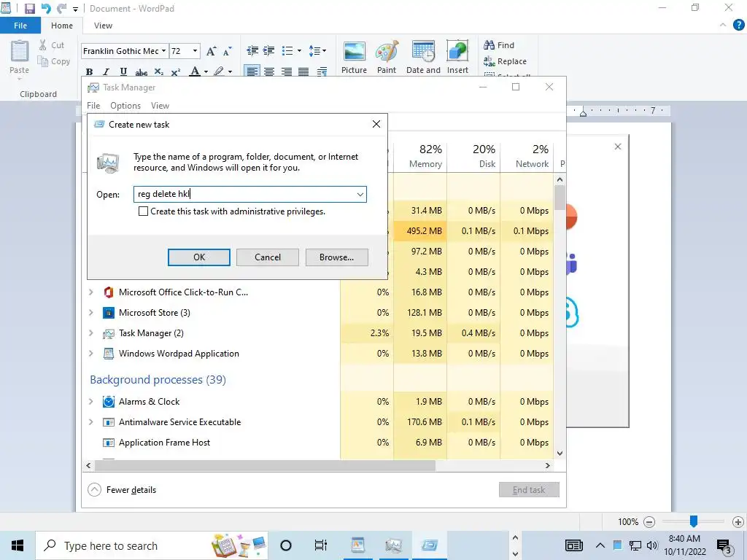Screen dimensions: 747x560
Task: Expand Antimalware Service Executable process
Action: pos(91,422)
